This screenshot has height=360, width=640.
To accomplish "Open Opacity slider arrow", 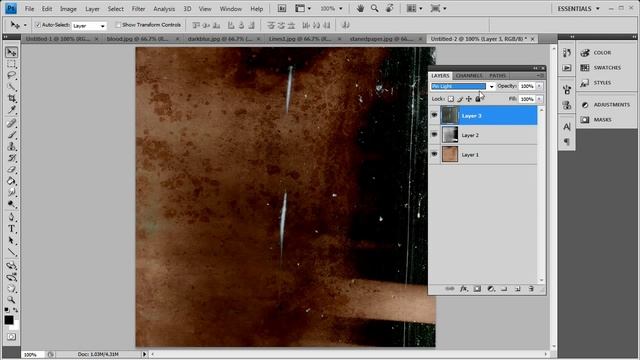I will point(539,86).
